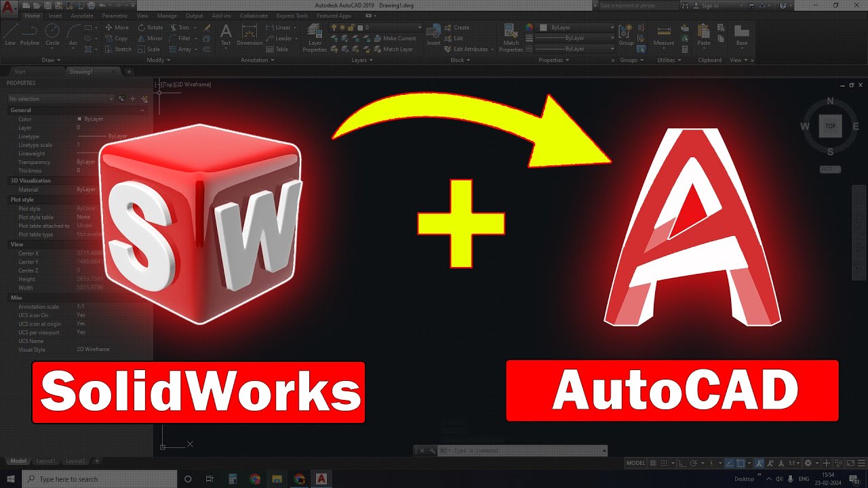Expand the Draw panel
This screenshot has width=868, height=488.
[50, 60]
